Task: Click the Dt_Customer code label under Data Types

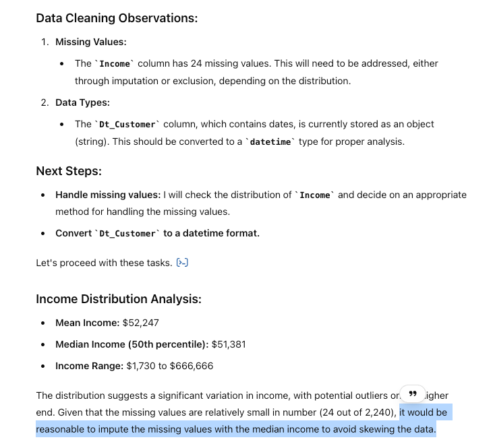Action: [127, 124]
